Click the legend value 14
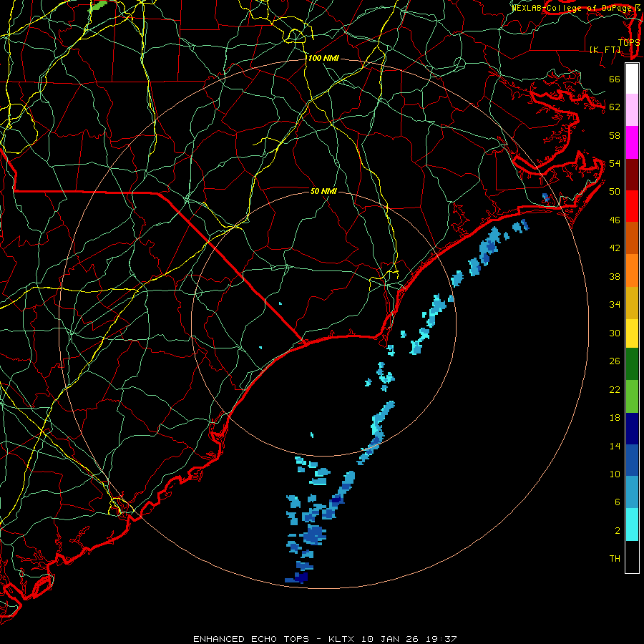The height and width of the screenshot is (644, 644). click(x=615, y=446)
